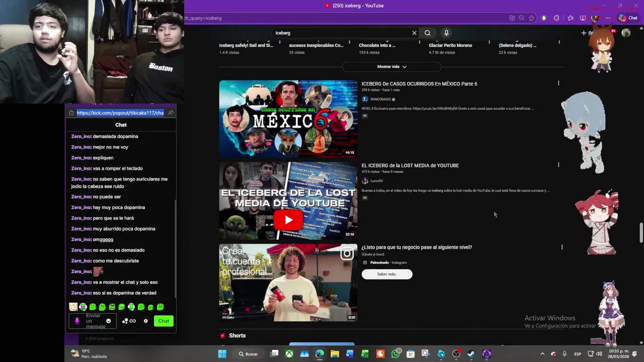The height and width of the screenshot is (362, 644).
Task: Open the Edge favorites list icon
Action: [570, 18]
